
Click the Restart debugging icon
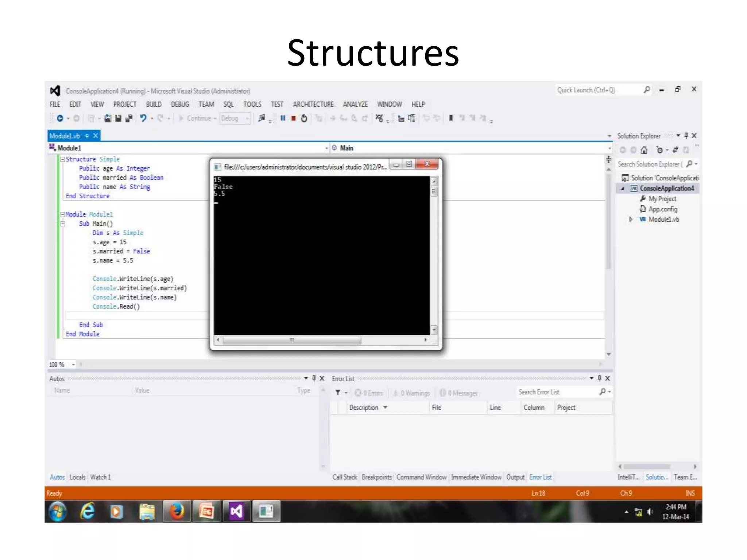pyautogui.click(x=304, y=118)
